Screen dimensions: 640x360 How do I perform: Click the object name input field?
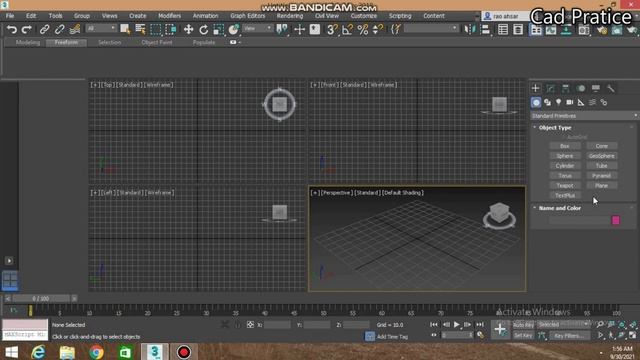[579, 220]
